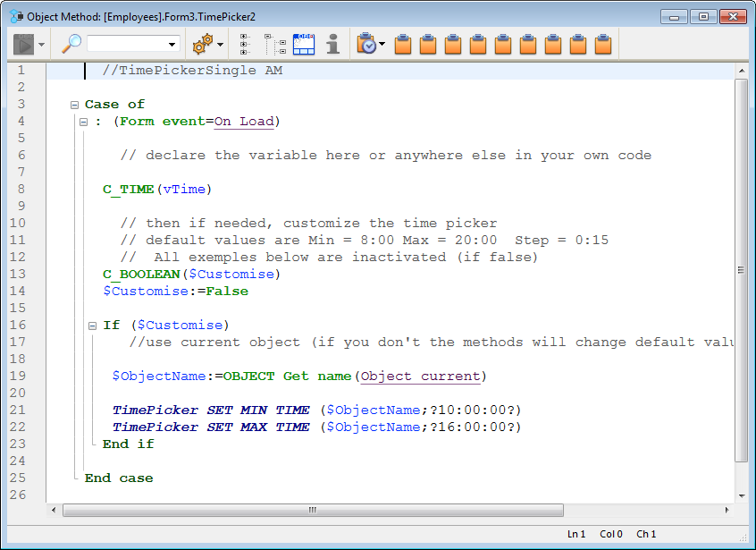Open the method information icon
Viewport: 756px width, 550px height.
point(332,44)
